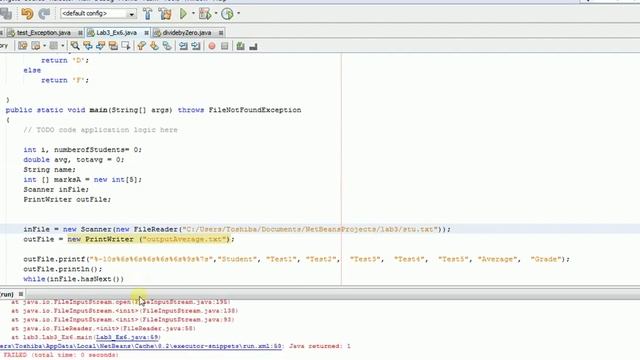Image resolution: width=640 pixels, height=360 pixels.
Task: Select the (run) output tab
Action: point(7,294)
